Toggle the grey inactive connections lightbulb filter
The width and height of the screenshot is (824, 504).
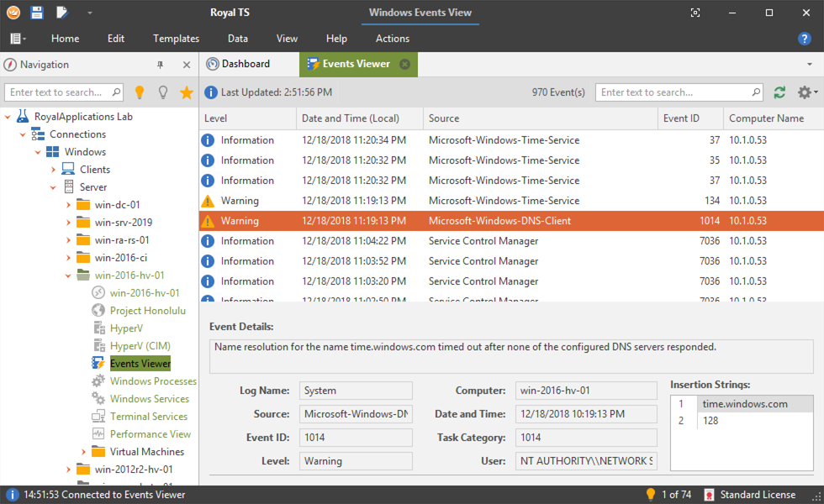(163, 92)
